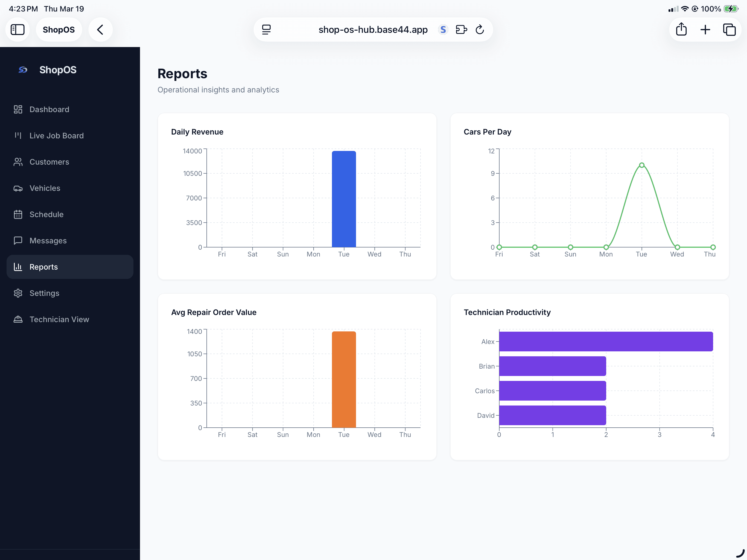Reload the page with refresh icon
Viewport: 747px width, 560px height.
click(x=480, y=30)
